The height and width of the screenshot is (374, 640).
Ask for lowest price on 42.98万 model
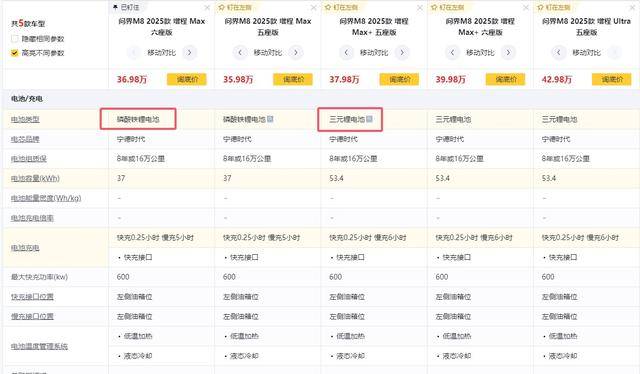(611, 79)
